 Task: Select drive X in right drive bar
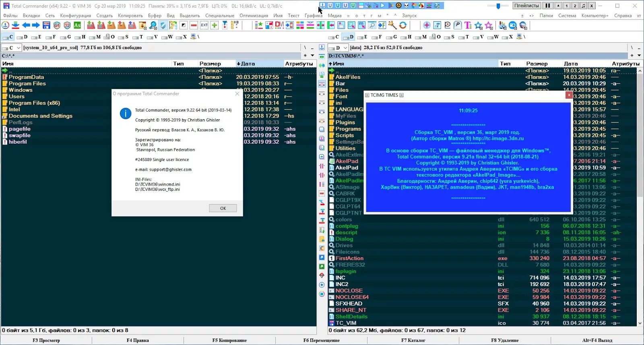point(508,37)
